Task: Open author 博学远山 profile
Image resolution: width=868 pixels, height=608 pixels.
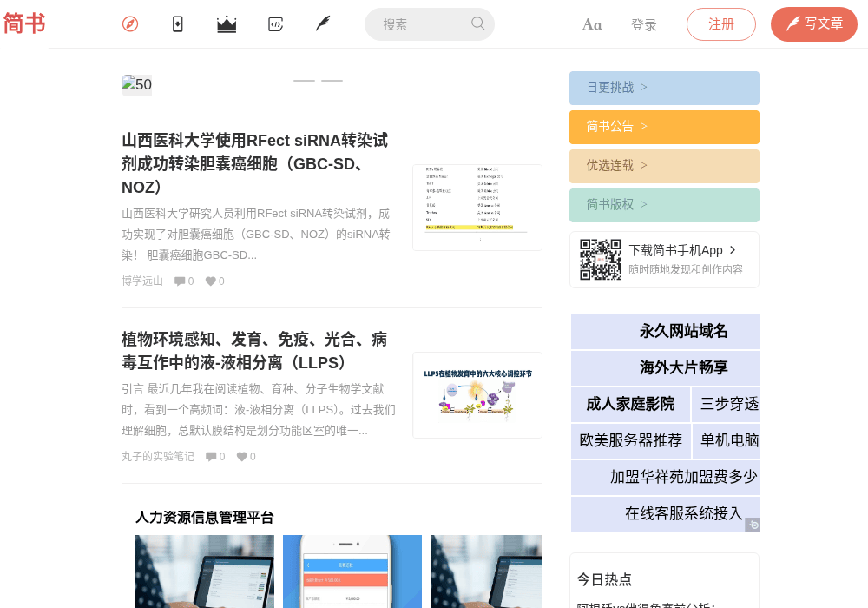Action: pos(142,281)
